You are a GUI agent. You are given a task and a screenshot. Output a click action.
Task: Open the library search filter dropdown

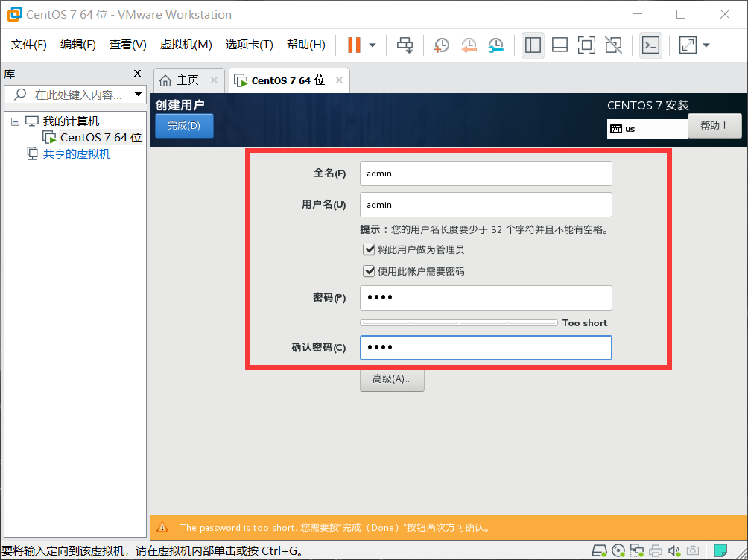tap(139, 94)
